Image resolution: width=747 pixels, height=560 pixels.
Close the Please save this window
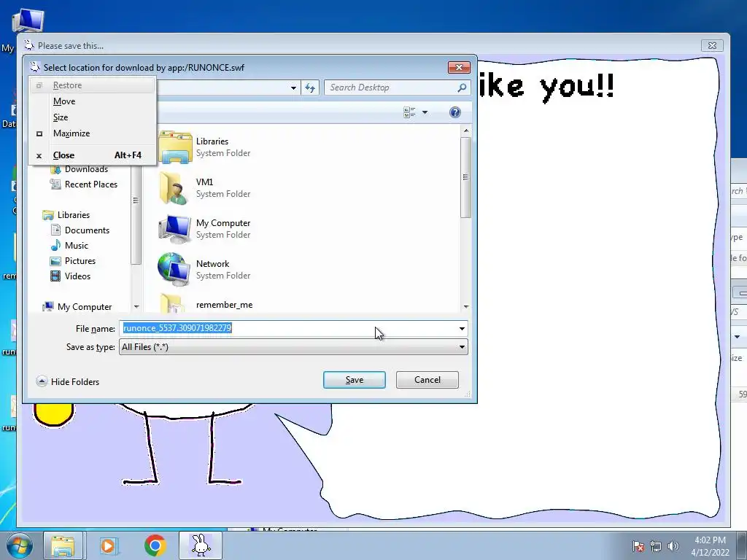[712, 45]
